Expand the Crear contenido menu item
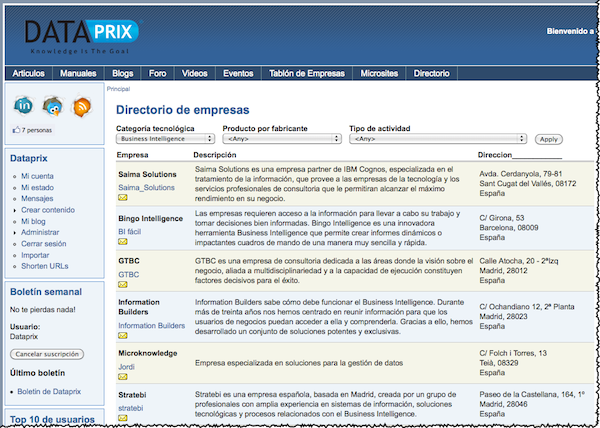600x428 pixels. point(48,210)
